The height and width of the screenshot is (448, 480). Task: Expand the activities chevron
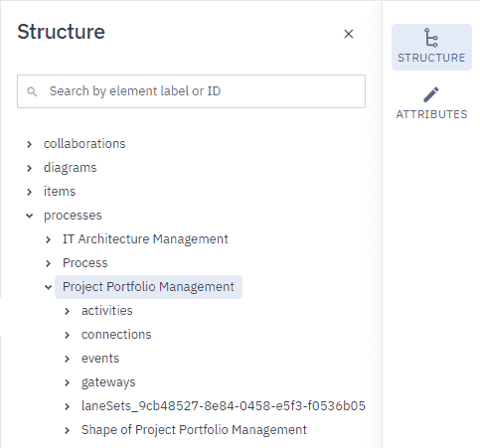[68, 311]
